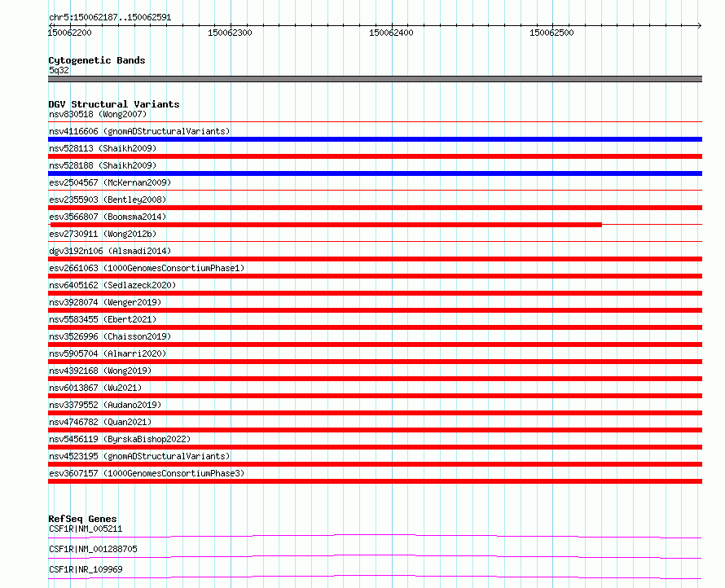The height and width of the screenshot is (588, 725).
Task: Click the red bar under esv3607157
Action: point(375,481)
